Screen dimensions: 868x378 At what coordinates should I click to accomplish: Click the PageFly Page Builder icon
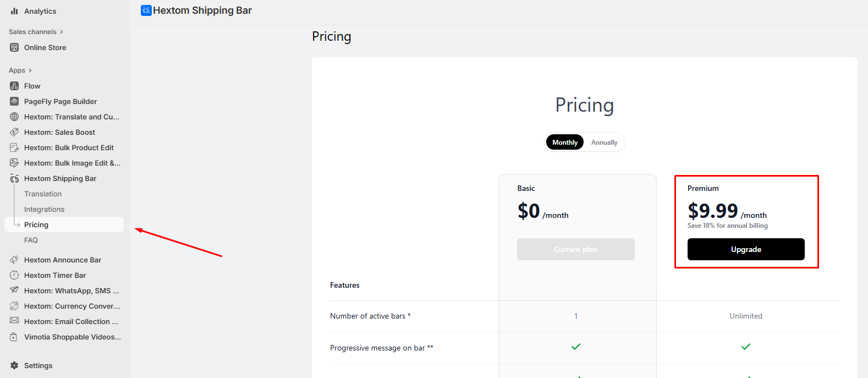[14, 101]
